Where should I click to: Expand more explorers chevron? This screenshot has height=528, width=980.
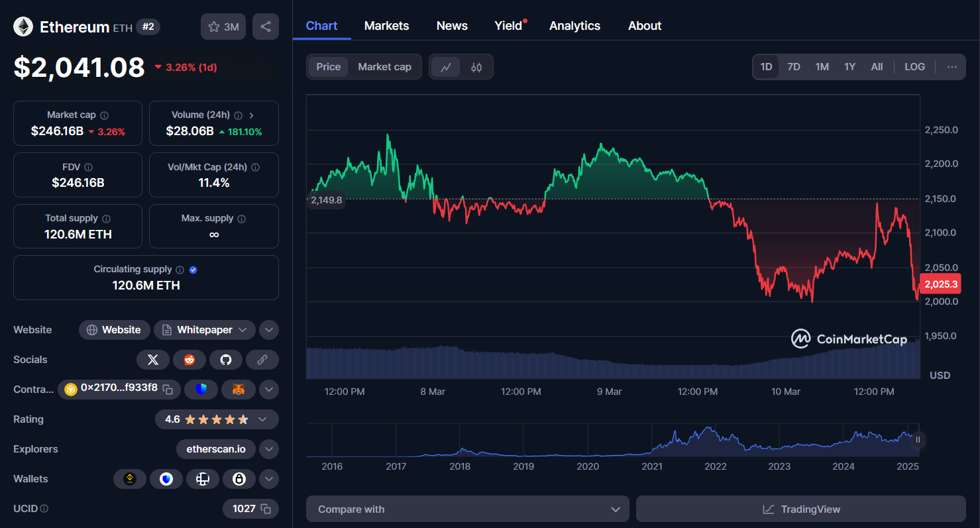268,449
